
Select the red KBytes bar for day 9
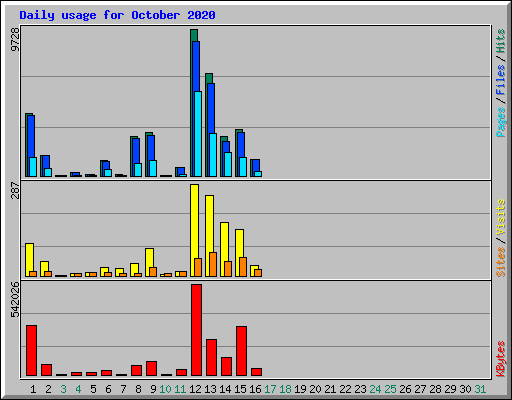(152, 368)
